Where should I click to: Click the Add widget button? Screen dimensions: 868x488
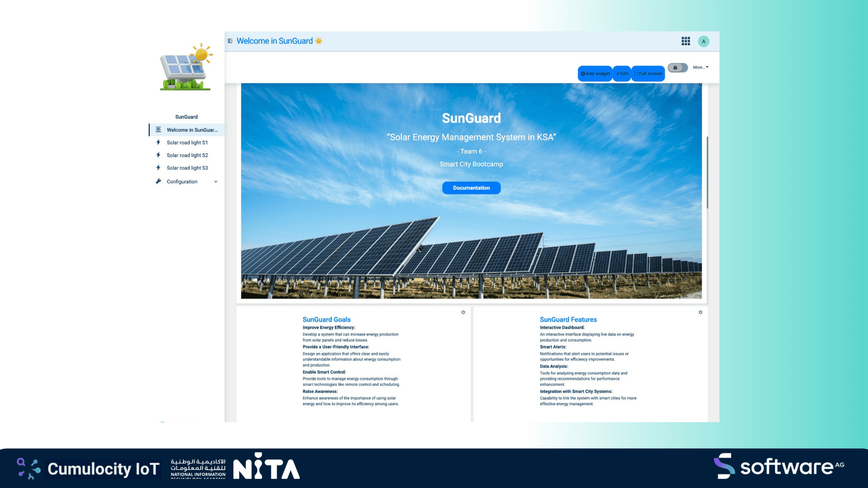[595, 74]
